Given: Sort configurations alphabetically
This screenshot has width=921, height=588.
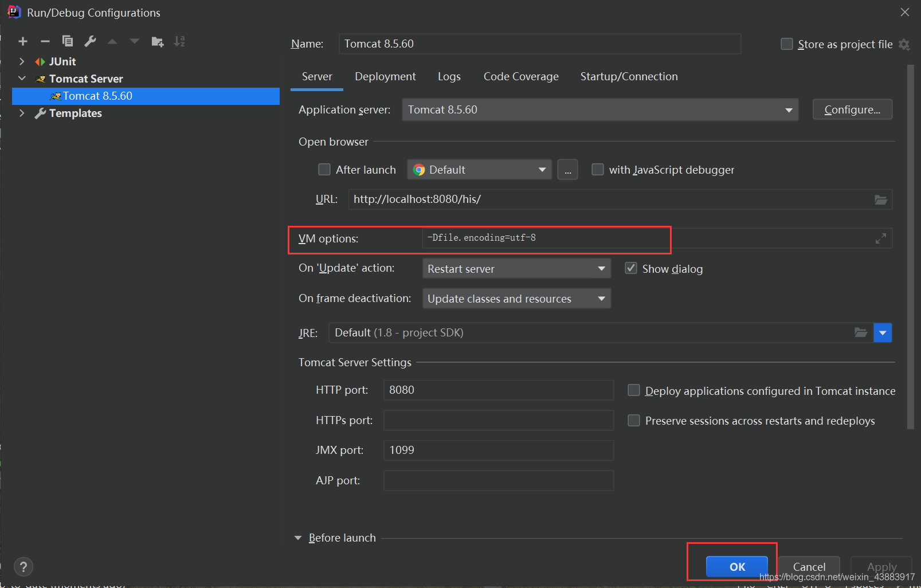Looking at the screenshot, I should click(179, 41).
